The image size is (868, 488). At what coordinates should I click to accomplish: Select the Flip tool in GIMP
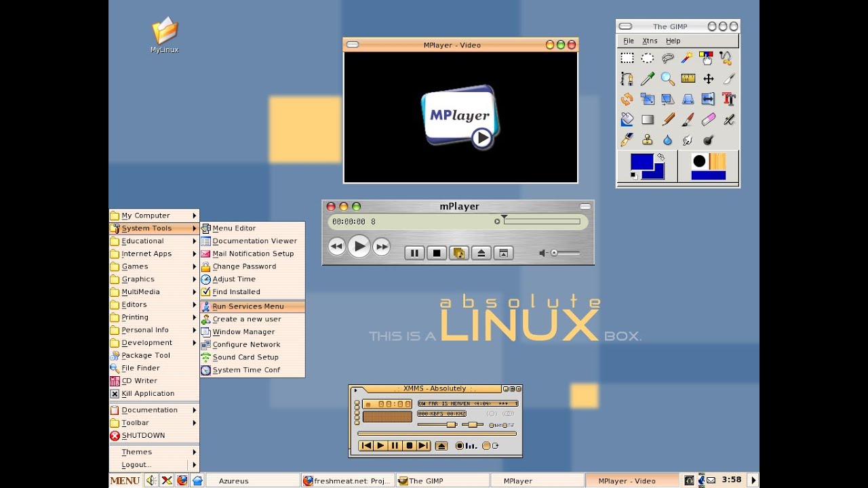pyautogui.click(x=708, y=99)
